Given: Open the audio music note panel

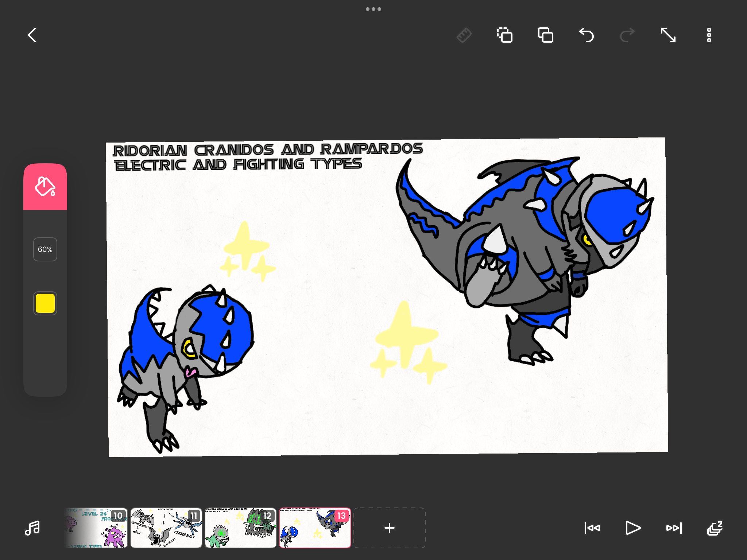Looking at the screenshot, I should point(32,528).
